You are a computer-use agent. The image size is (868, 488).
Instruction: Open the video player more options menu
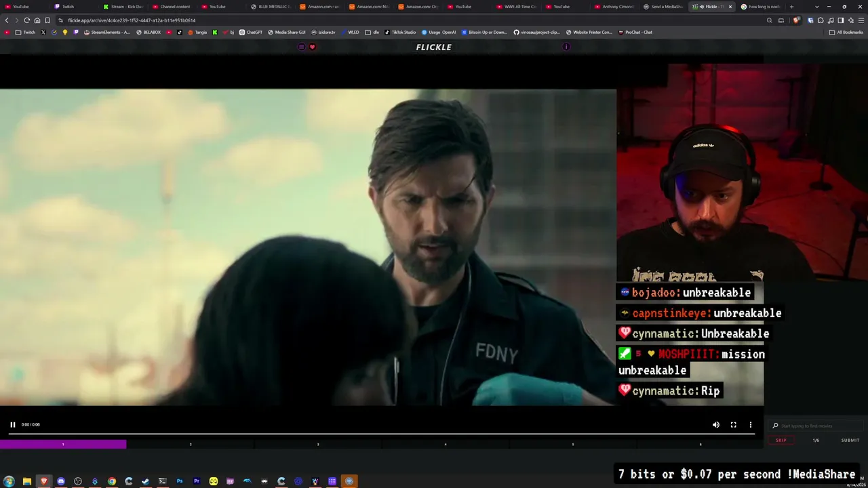click(x=750, y=425)
